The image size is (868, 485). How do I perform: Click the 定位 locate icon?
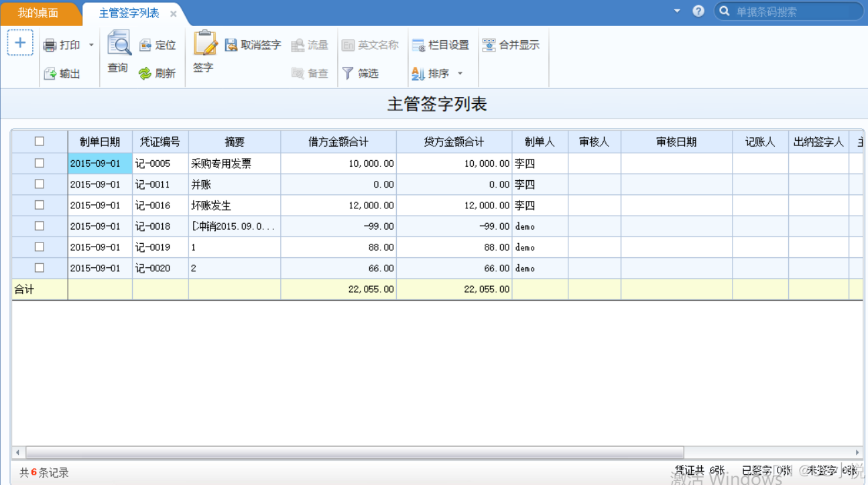145,46
